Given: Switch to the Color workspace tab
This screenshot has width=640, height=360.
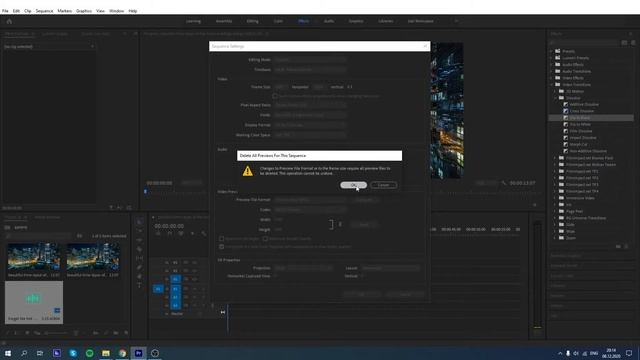Looking at the screenshot, I should (278, 21).
